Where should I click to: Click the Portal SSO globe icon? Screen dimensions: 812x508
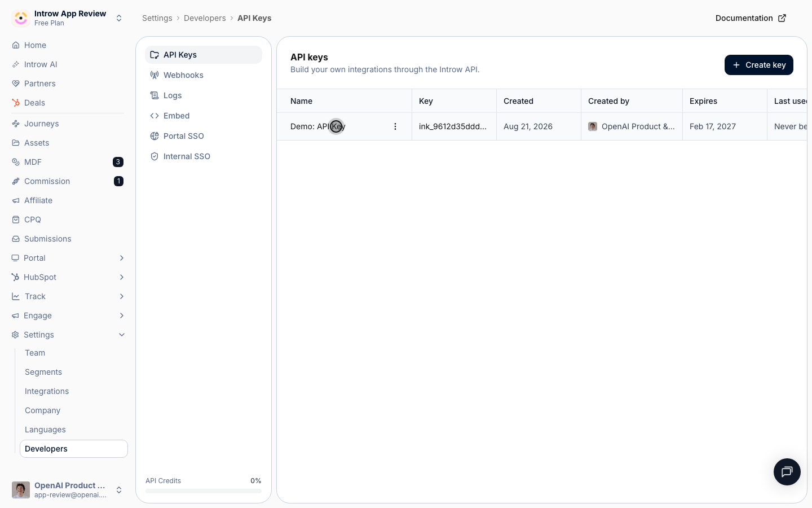[x=155, y=136]
